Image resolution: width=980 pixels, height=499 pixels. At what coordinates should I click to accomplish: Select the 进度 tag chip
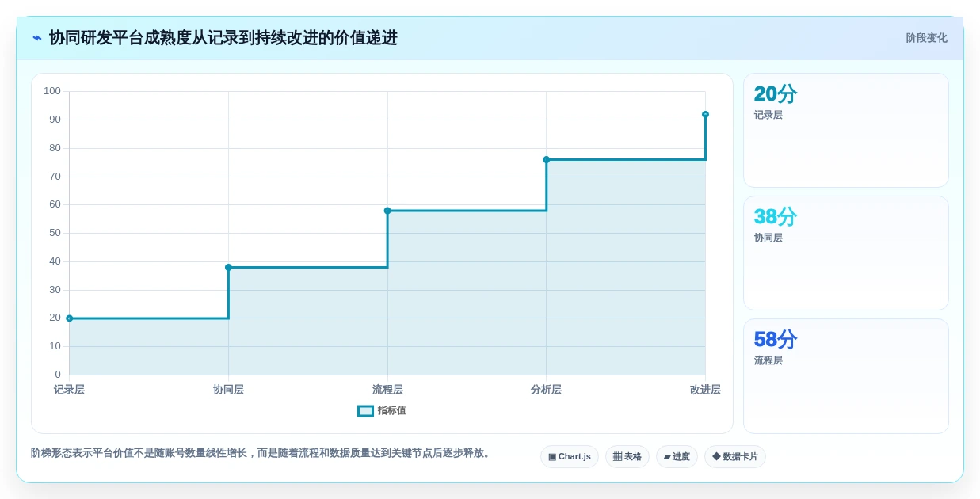point(677,456)
